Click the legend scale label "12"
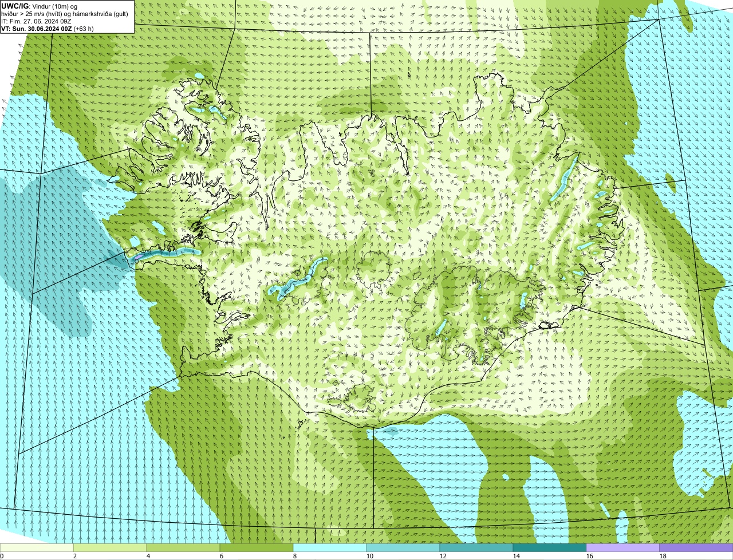 pos(443,556)
